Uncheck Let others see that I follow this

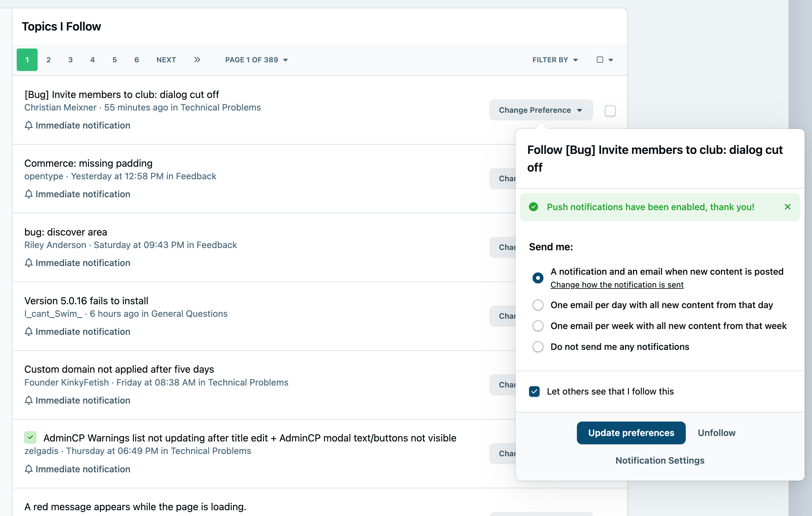[x=534, y=391]
